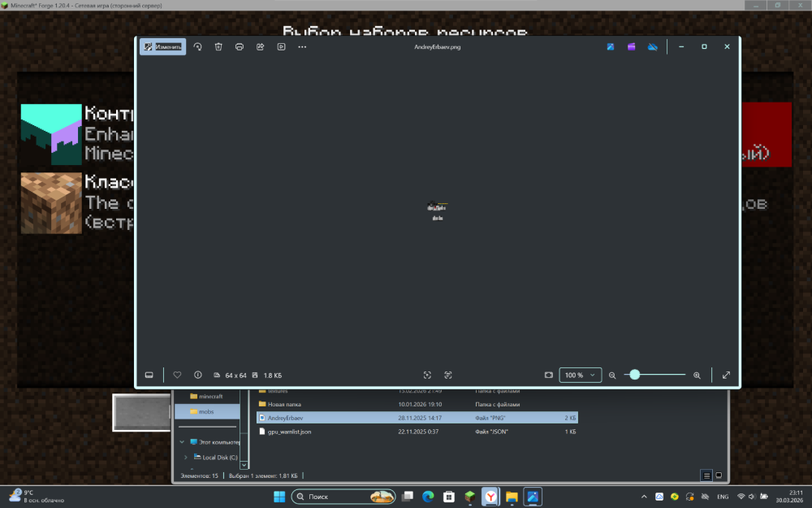Open File Explorer from taskbar
812x508 pixels.
[x=512, y=497]
